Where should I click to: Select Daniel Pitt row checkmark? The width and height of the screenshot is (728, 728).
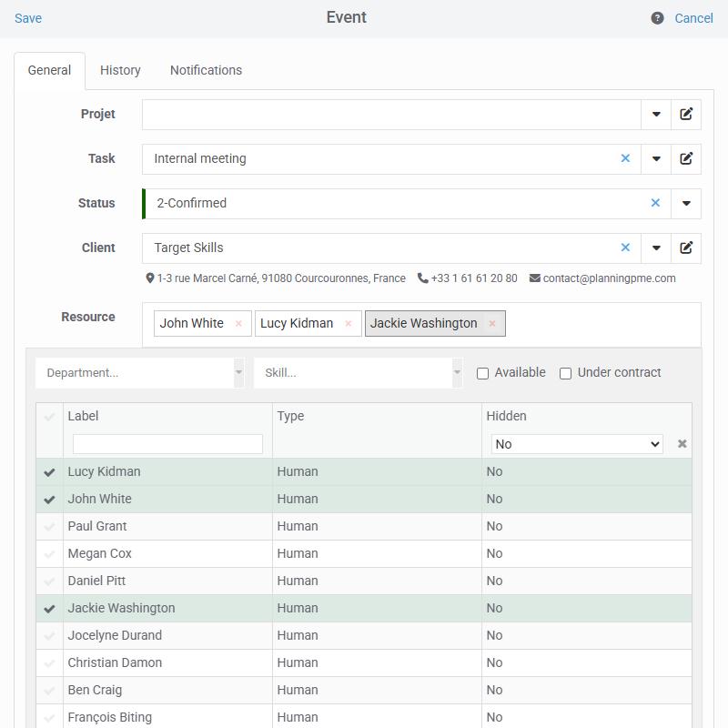pyautogui.click(x=49, y=581)
